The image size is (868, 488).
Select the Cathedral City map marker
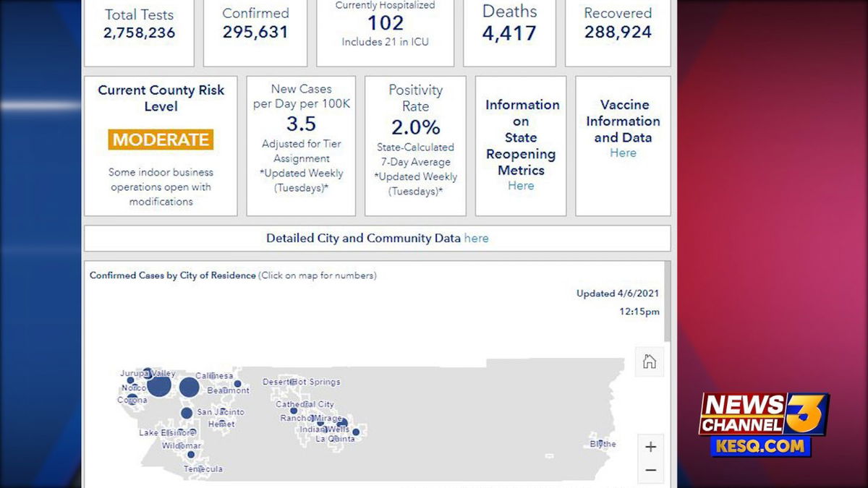[x=294, y=411]
